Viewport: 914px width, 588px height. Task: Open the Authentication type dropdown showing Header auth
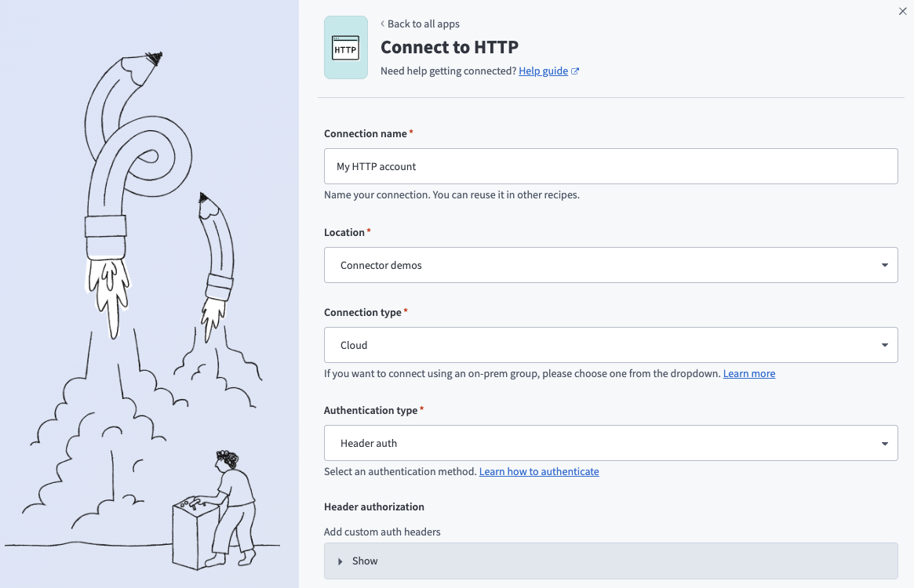611,443
